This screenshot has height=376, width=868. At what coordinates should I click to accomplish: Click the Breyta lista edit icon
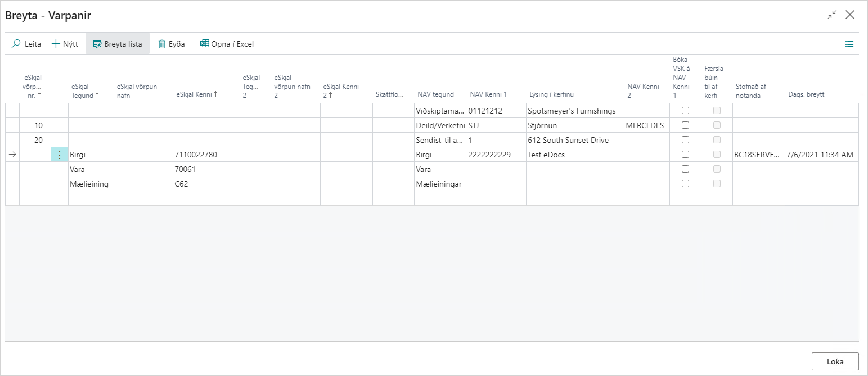(97, 44)
